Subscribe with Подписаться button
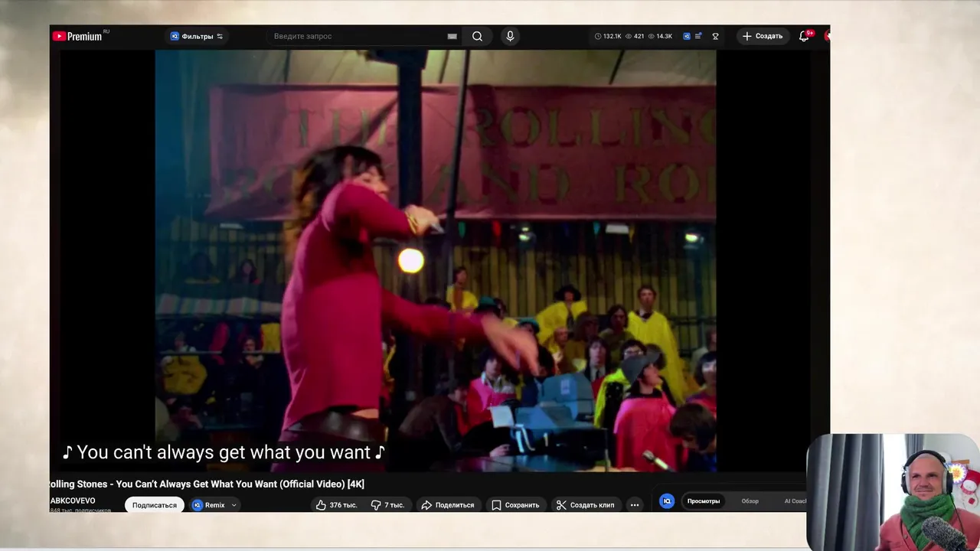Image resolution: width=980 pixels, height=551 pixels. point(155,505)
